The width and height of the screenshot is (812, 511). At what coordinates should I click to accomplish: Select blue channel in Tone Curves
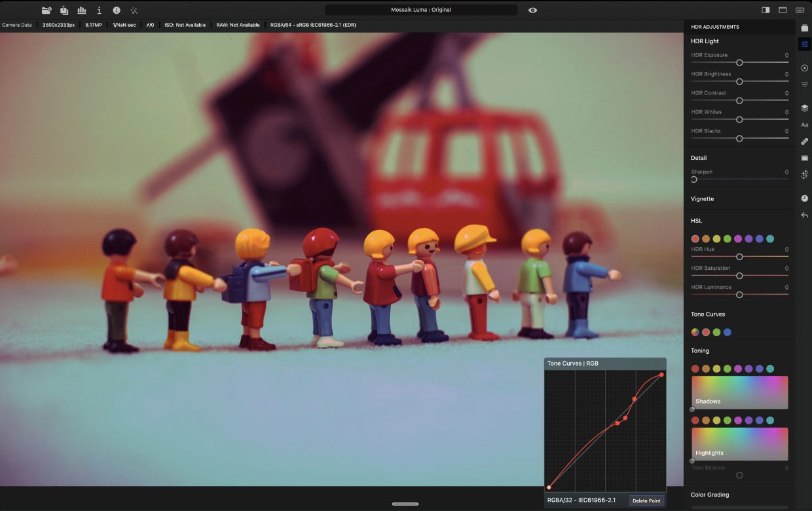[x=728, y=332]
